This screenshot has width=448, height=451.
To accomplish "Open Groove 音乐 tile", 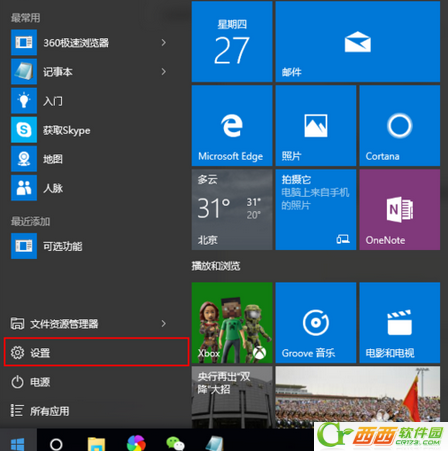I will click(x=316, y=323).
